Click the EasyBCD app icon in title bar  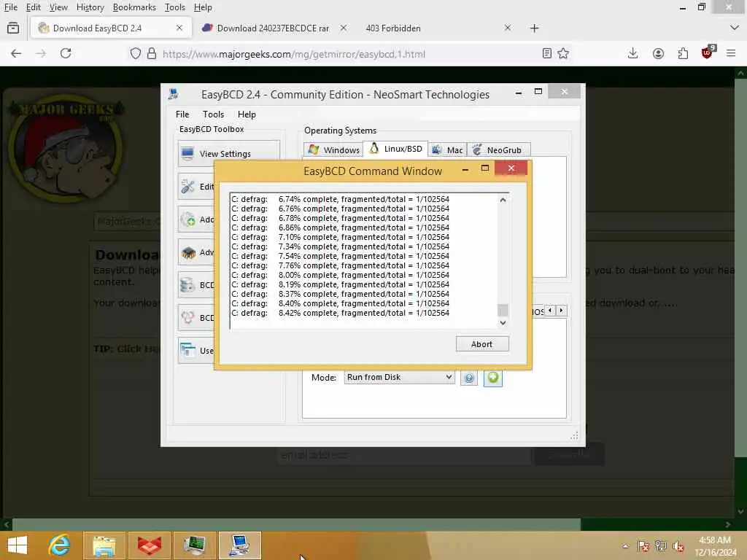pyautogui.click(x=174, y=94)
